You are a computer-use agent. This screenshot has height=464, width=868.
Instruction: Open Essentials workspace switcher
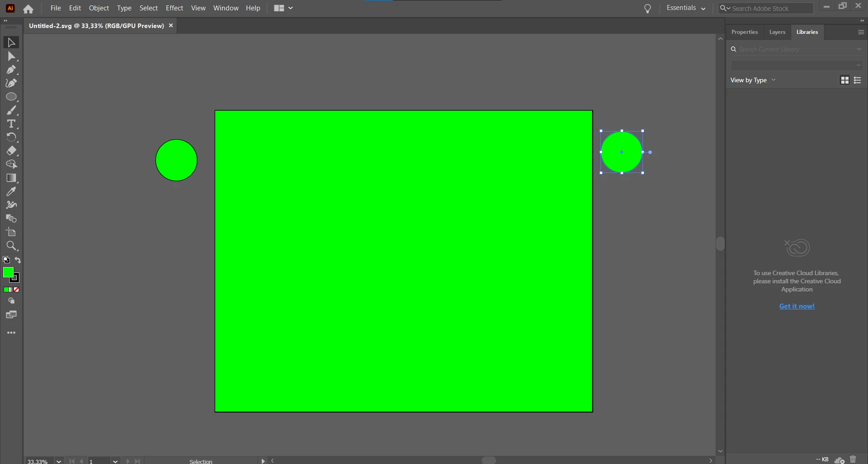[x=686, y=8]
